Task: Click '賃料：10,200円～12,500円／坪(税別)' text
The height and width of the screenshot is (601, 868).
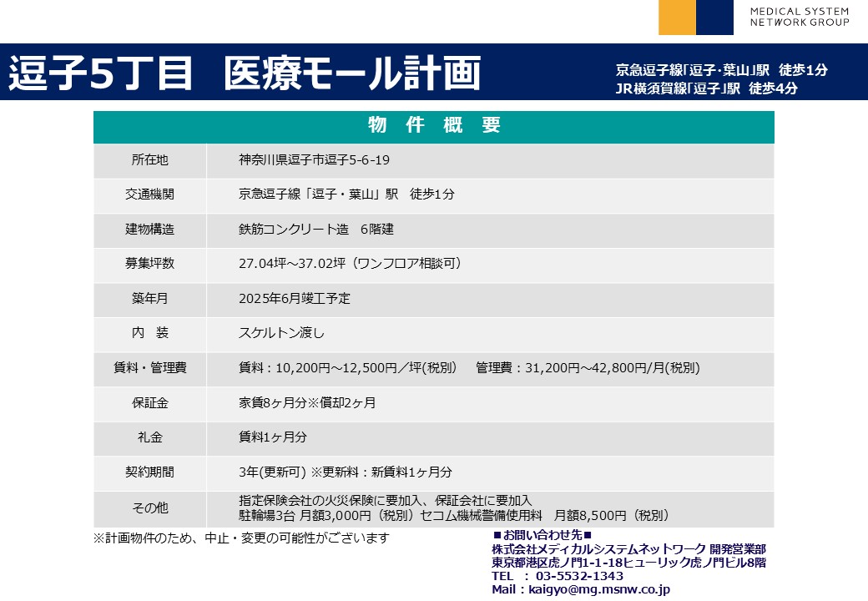Action: (x=348, y=367)
